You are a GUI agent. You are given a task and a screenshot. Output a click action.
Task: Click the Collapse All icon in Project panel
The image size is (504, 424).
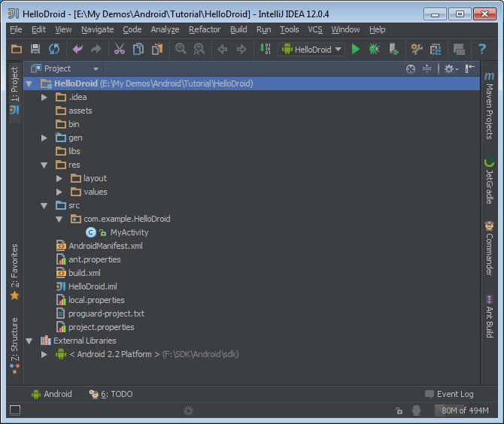427,68
